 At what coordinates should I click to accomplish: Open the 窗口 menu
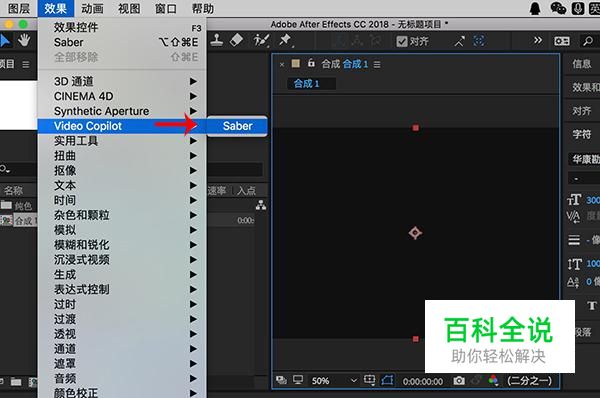coord(166,8)
